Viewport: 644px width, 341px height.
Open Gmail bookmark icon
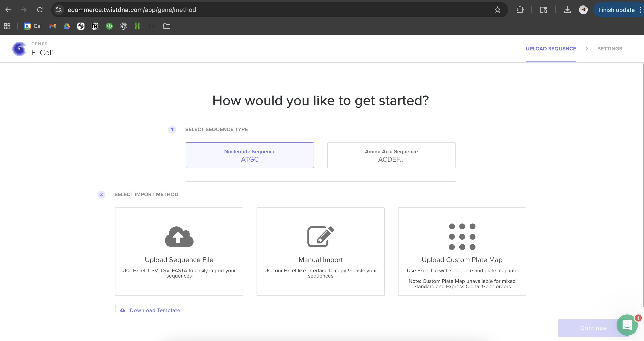(52, 26)
